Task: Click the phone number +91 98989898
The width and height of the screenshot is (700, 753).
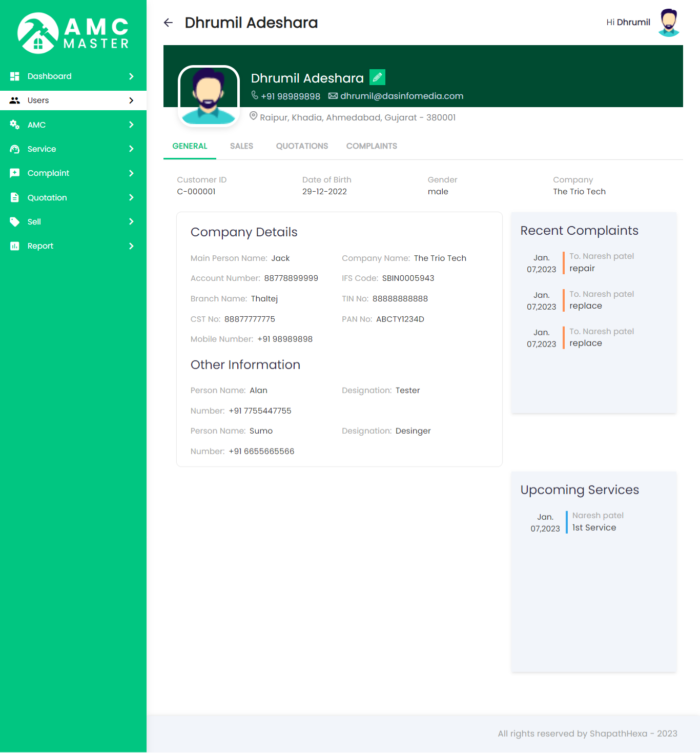Action: click(291, 96)
